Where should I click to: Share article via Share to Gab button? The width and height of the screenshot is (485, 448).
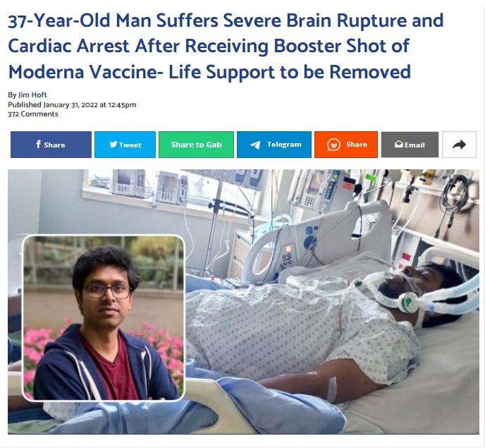pos(196,145)
